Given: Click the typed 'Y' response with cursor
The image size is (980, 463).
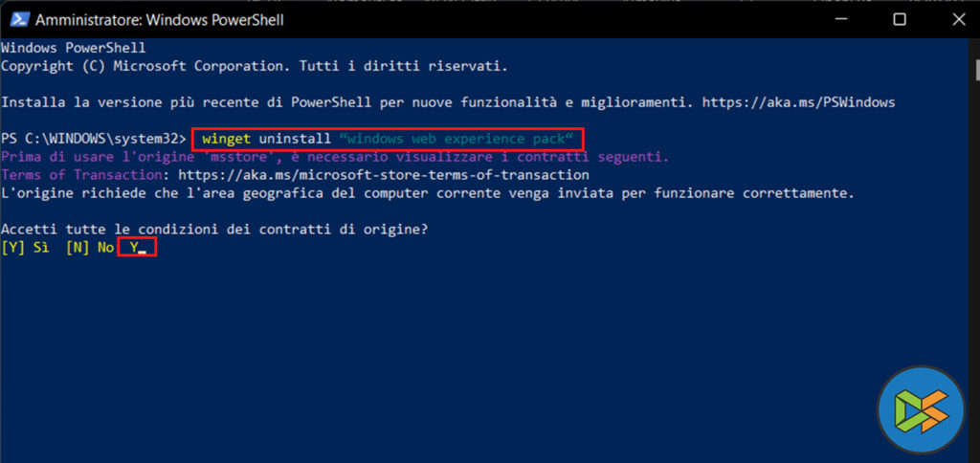Looking at the screenshot, I should (136, 248).
